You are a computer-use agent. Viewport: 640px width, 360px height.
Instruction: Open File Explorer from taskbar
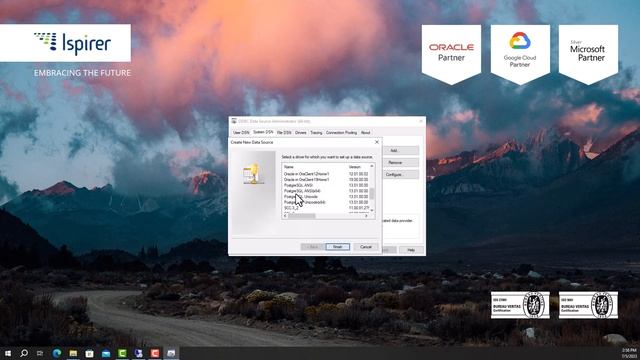pyautogui.click(x=73, y=353)
